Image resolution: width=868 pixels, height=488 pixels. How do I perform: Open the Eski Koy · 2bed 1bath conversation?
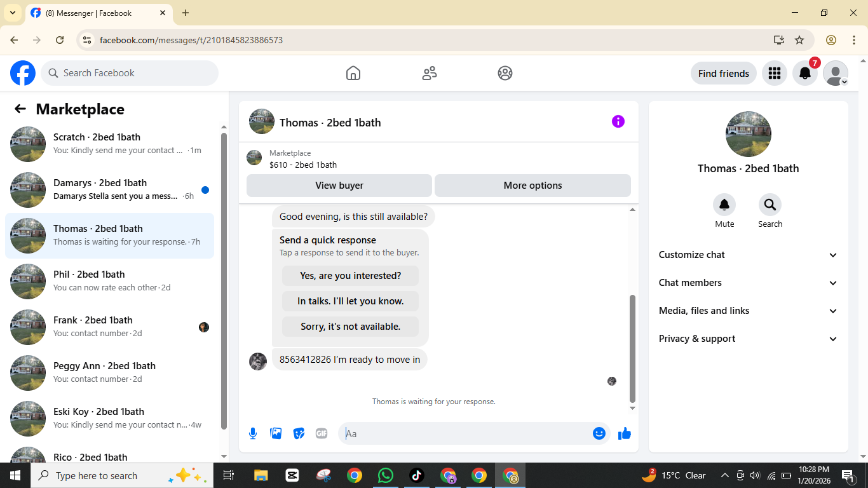pos(109,419)
